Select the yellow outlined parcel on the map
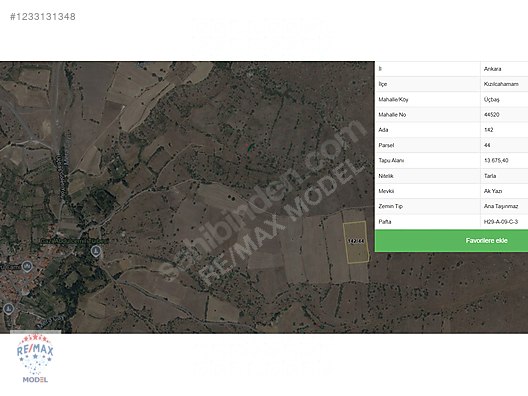 (x=356, y=242)
